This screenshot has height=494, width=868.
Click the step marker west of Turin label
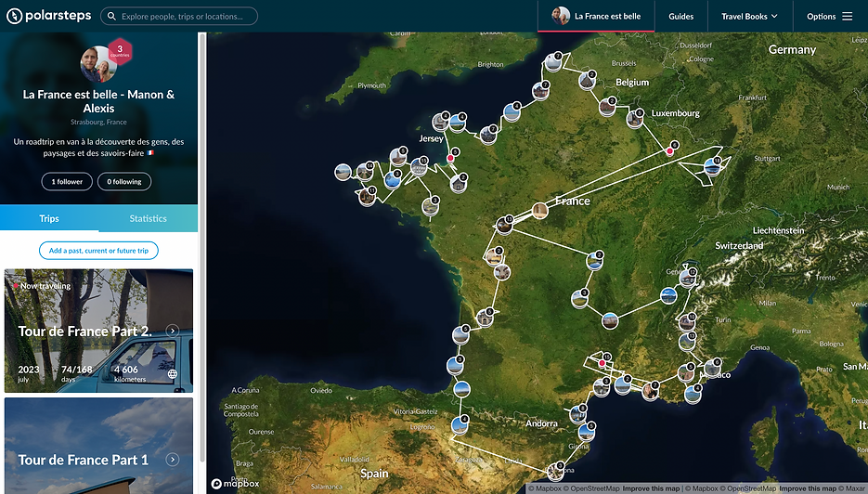687,322
